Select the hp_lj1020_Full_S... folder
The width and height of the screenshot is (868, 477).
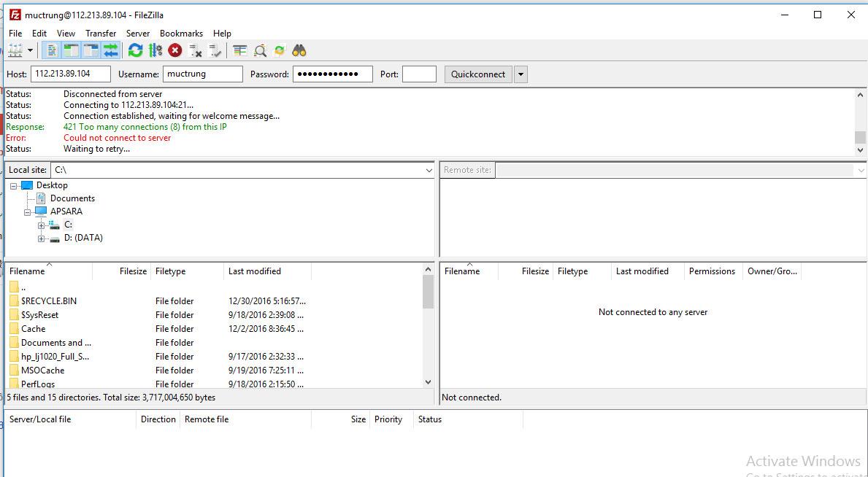tap(55, 357)
